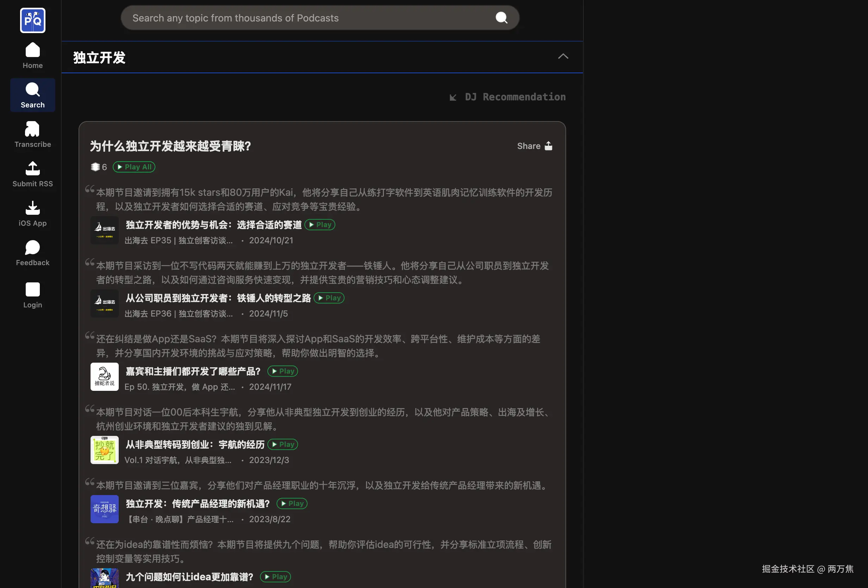
Task: Play 从非典型转码到创业 episode
Action: (283, 444)
